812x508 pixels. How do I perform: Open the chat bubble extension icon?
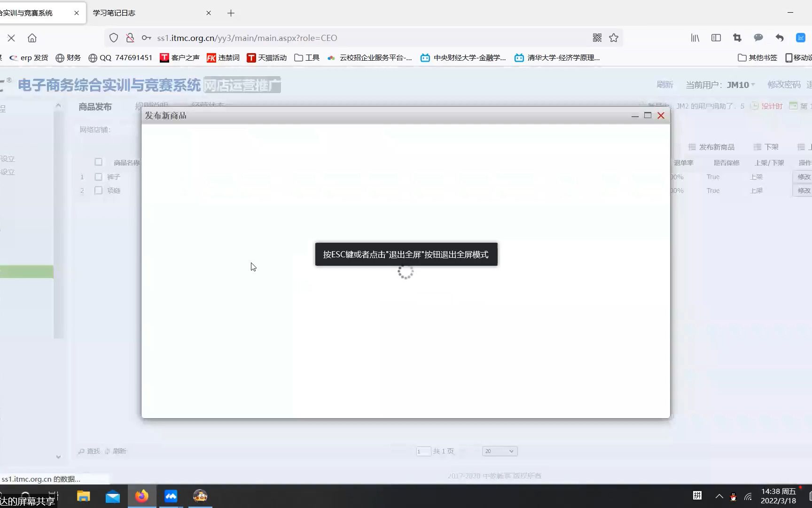tap(758, 38)
